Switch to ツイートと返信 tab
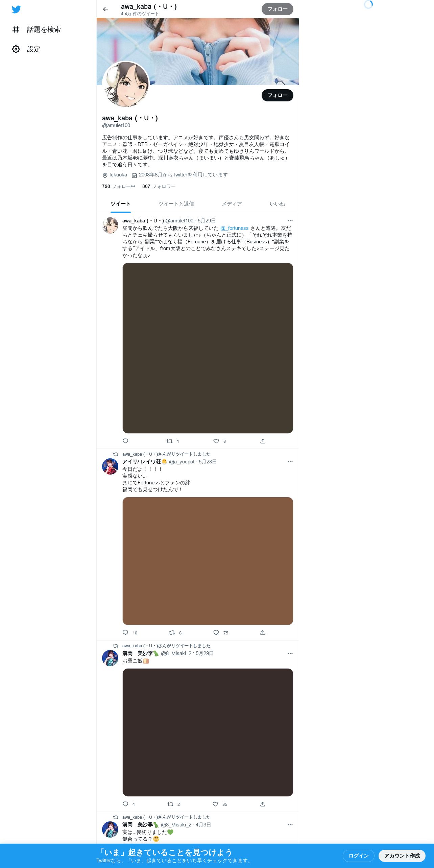Viewport: 434px width, 868px height. coord(176,204)
